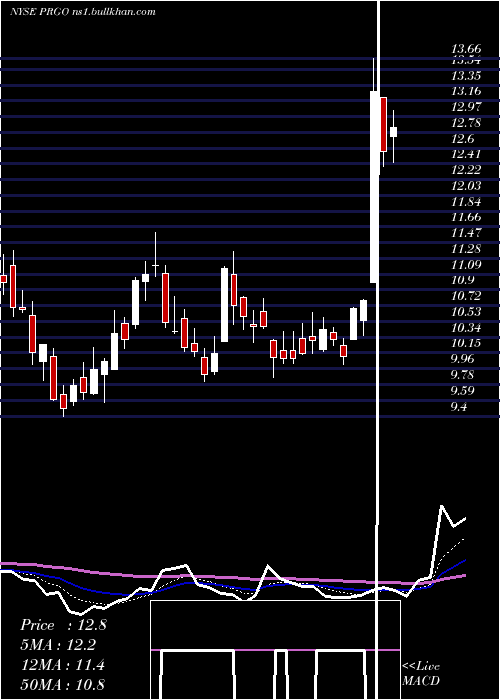
Task: Click the 12.6 price axis label
Action: [462, 139]
